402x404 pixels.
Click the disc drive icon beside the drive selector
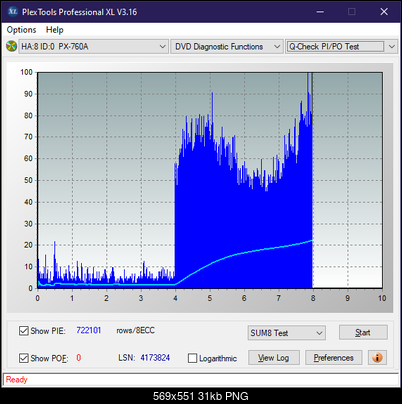(11, 46)
